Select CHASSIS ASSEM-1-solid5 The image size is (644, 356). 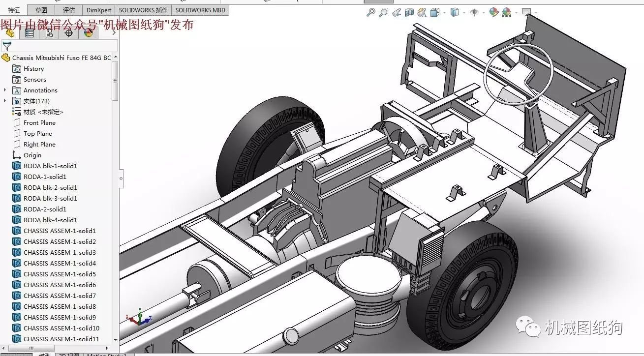[60, 274]
